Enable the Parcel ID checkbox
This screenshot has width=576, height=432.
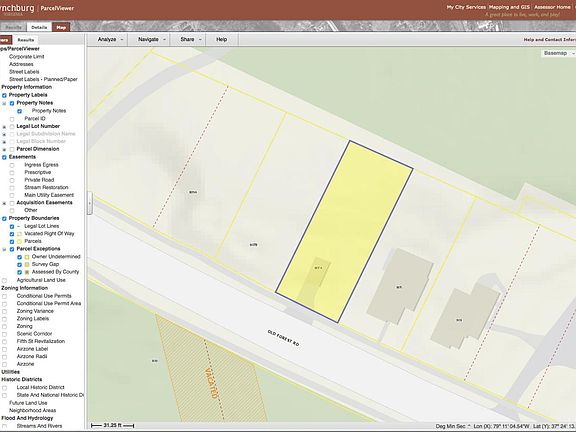(x=12, y=119)
